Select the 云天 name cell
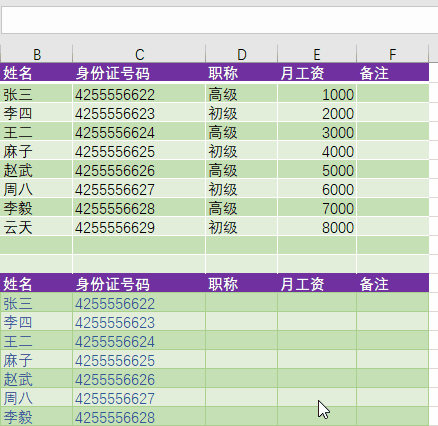 click(x=36, y=226)
